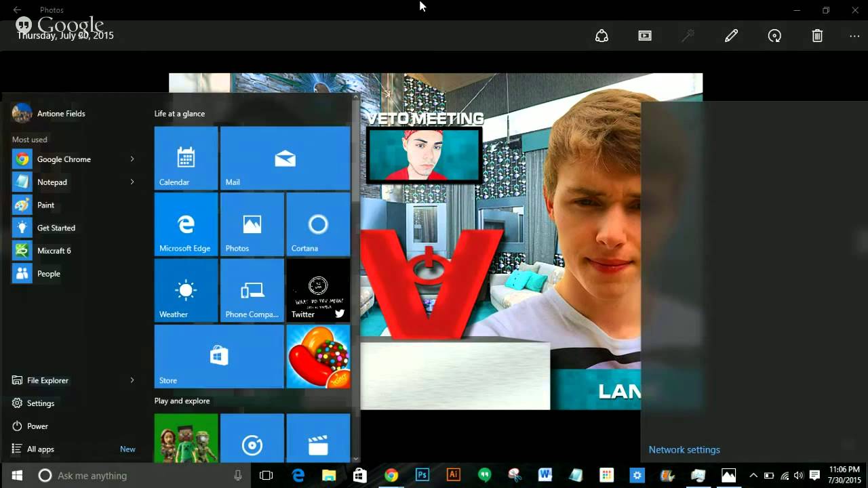Open the Phone Companion tile
Image resolution: width=868 pixels, height=488 pixels.
[252, 290]
